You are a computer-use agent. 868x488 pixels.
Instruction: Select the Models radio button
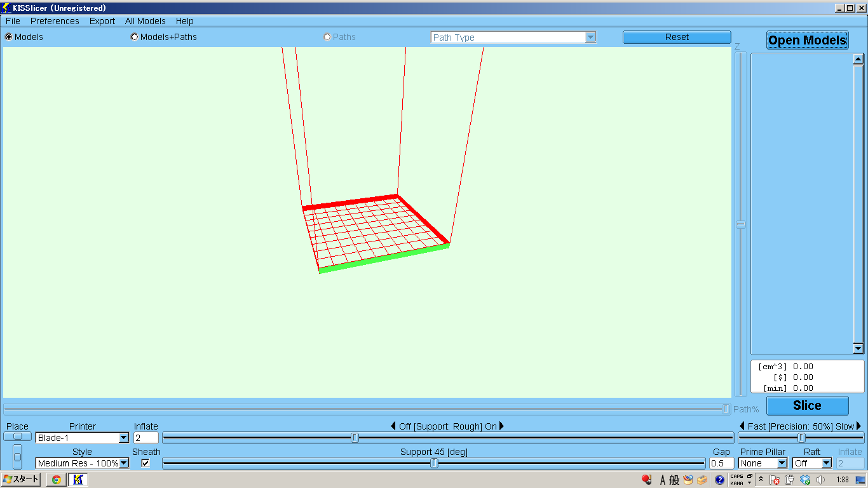pyautogui.click(x=9, y=37)
